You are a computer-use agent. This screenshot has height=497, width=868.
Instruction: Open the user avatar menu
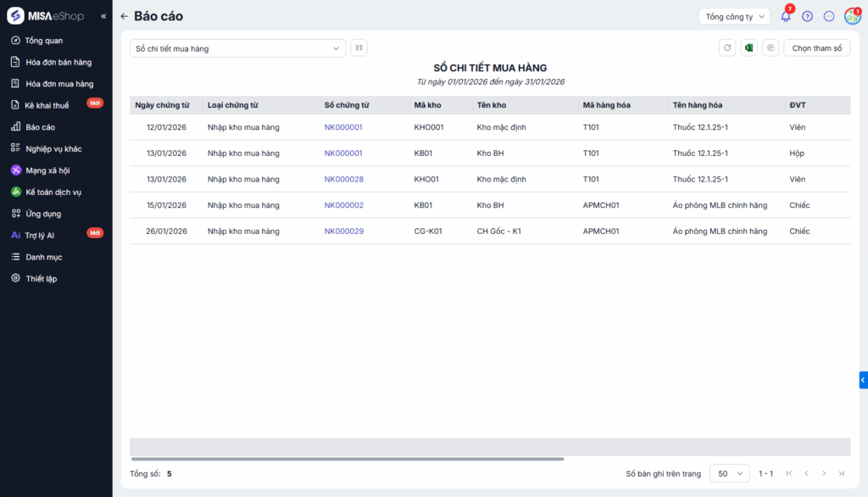click(x=852, y=16)
